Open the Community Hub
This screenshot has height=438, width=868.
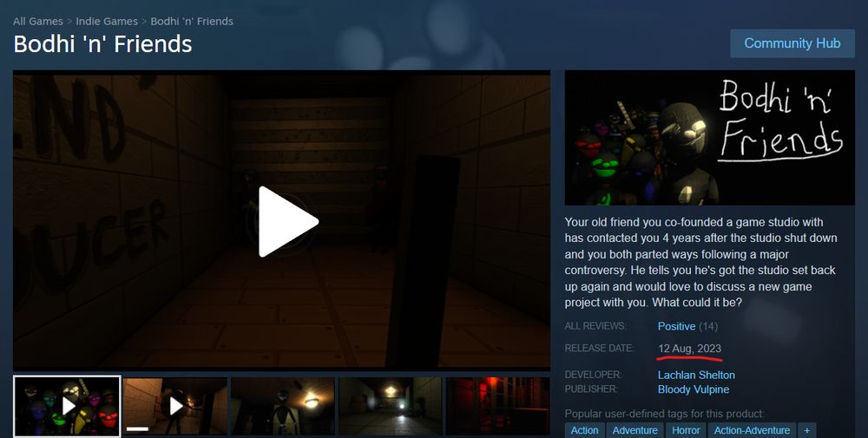(792, 43)
